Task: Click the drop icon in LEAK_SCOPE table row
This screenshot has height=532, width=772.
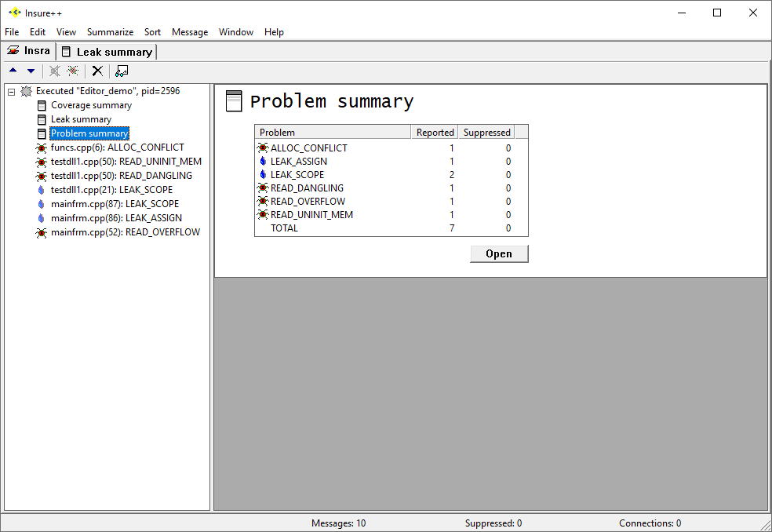Action: pyautogui.click(x=263, y=174)
